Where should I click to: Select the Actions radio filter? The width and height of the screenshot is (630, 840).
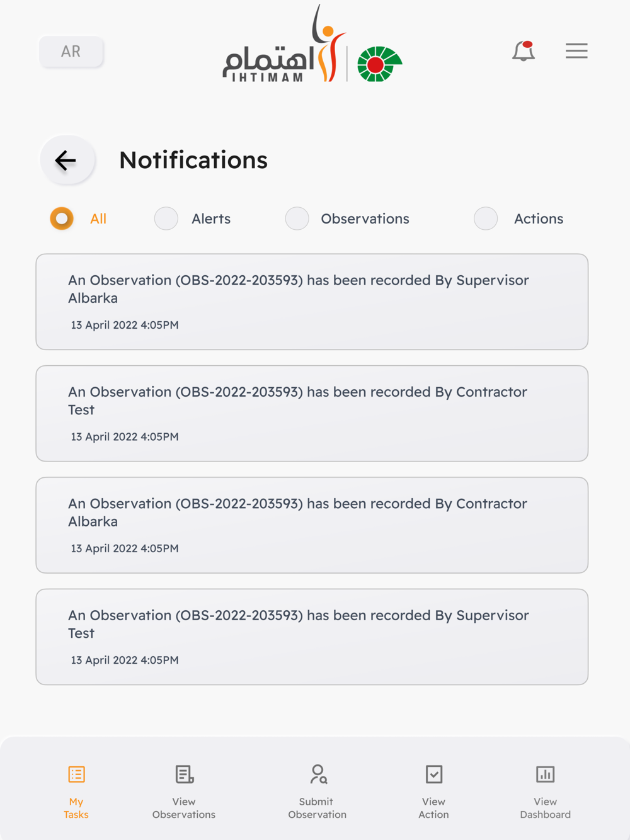click(486, 219)
